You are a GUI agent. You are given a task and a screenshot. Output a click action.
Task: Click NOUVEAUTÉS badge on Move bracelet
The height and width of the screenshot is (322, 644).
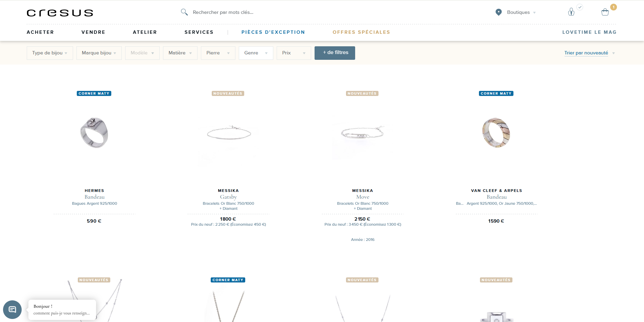(362, 94)
